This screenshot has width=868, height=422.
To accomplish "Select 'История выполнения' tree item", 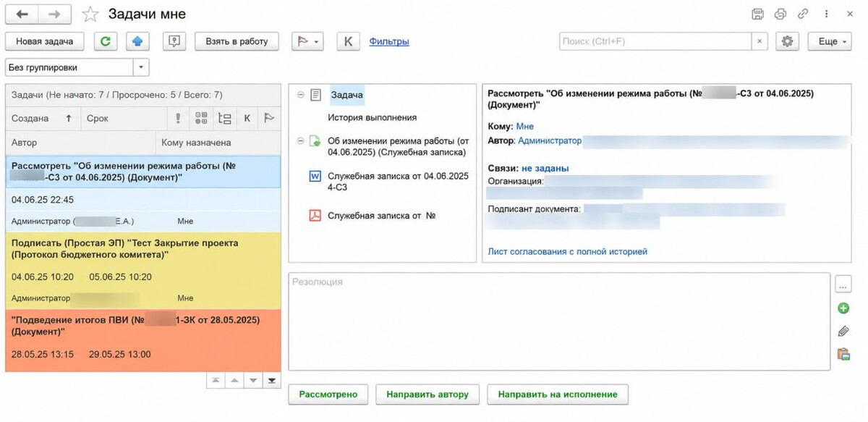I will pyautogui.click(x=373, y=117).
